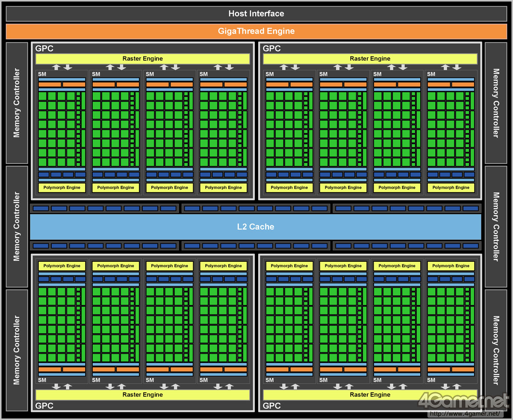Click the Host Interface bar
The width and height of the screenshot is (513, 420).
click(x=256, y=13)
